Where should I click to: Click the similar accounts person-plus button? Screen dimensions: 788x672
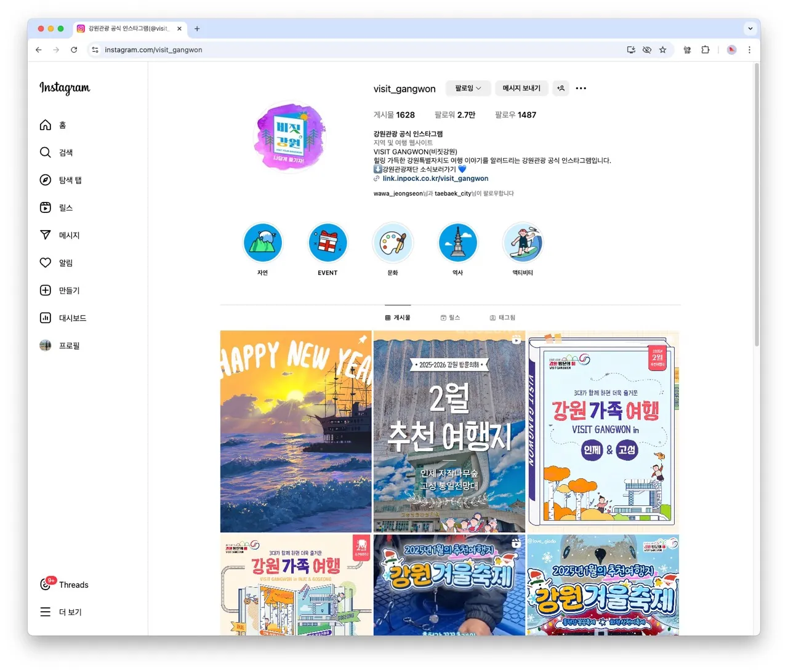pyautogui.click(x=561, y=89)
